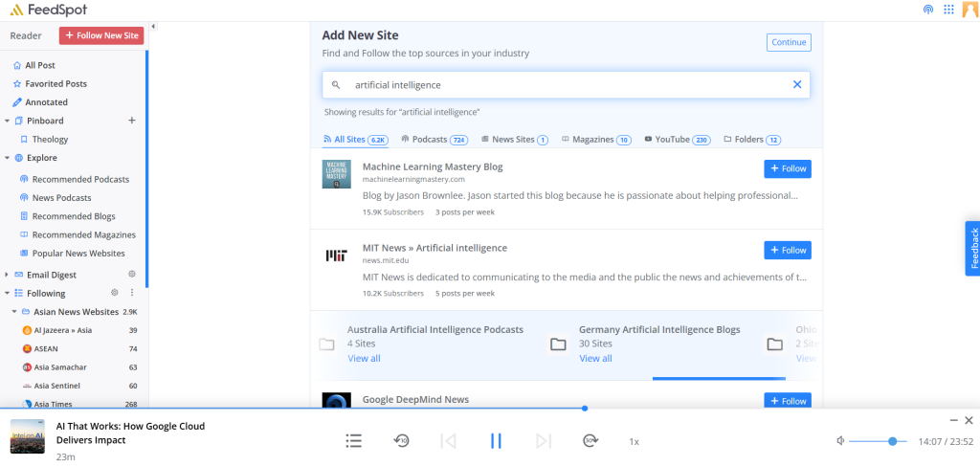Collapse the Following section

coord(8,294)
